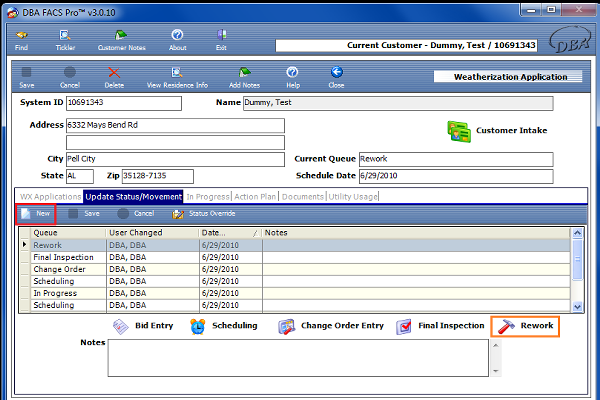Viewport: 600px width, 400px height.
Task: Click the Current Customer banner
Action: (406, 46)
